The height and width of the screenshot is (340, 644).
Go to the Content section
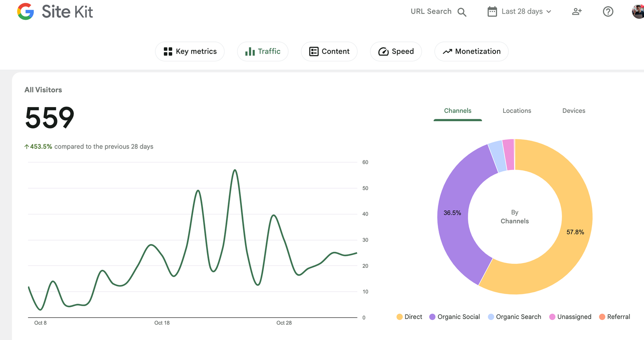(x=329, y=52)
